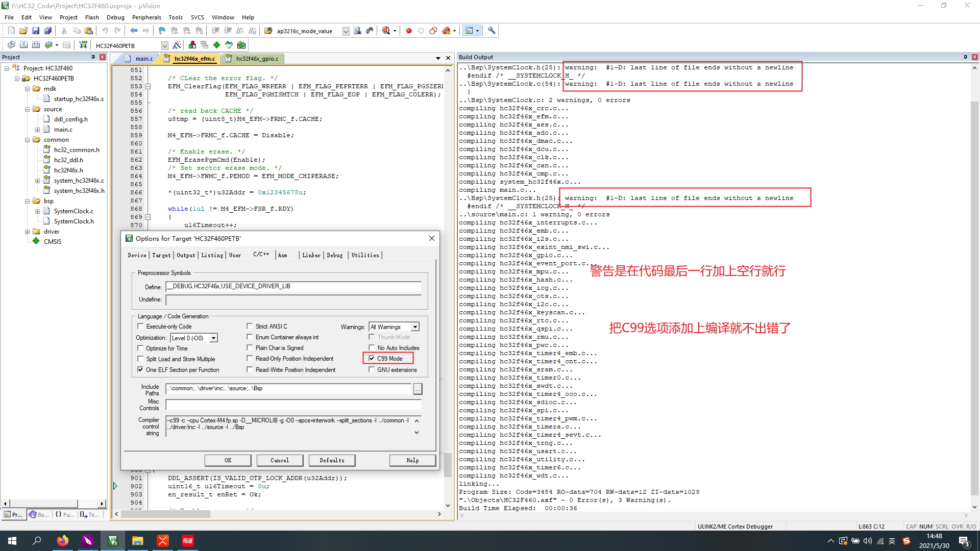Open Configuration wrench icon
This screenshot has height=551, width=980.
coord(492,31)
